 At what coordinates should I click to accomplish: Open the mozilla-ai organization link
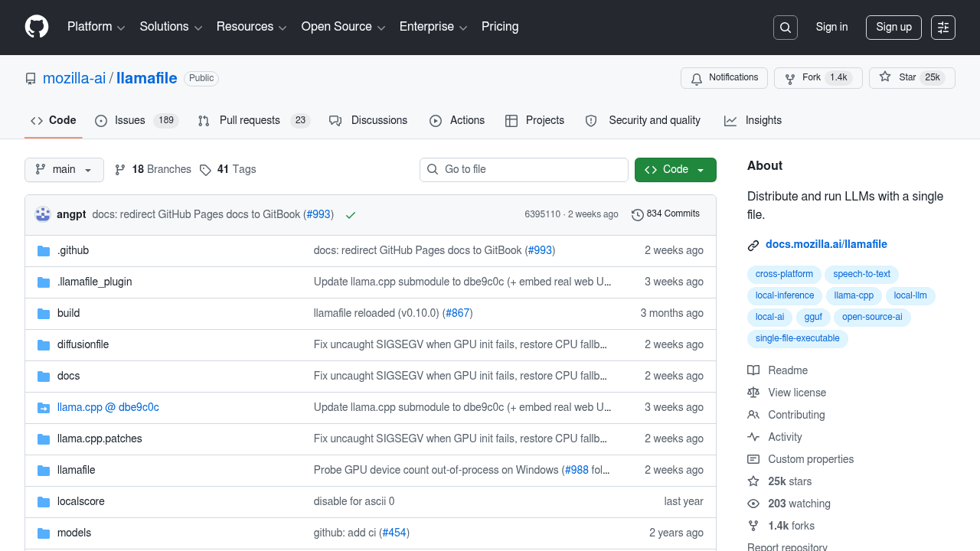coord(74,78)
